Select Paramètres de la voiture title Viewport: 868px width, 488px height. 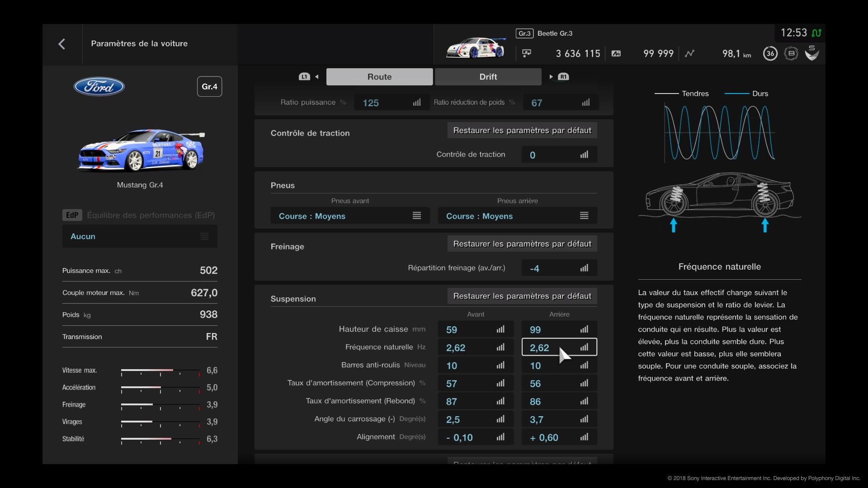tap(139, 43)
